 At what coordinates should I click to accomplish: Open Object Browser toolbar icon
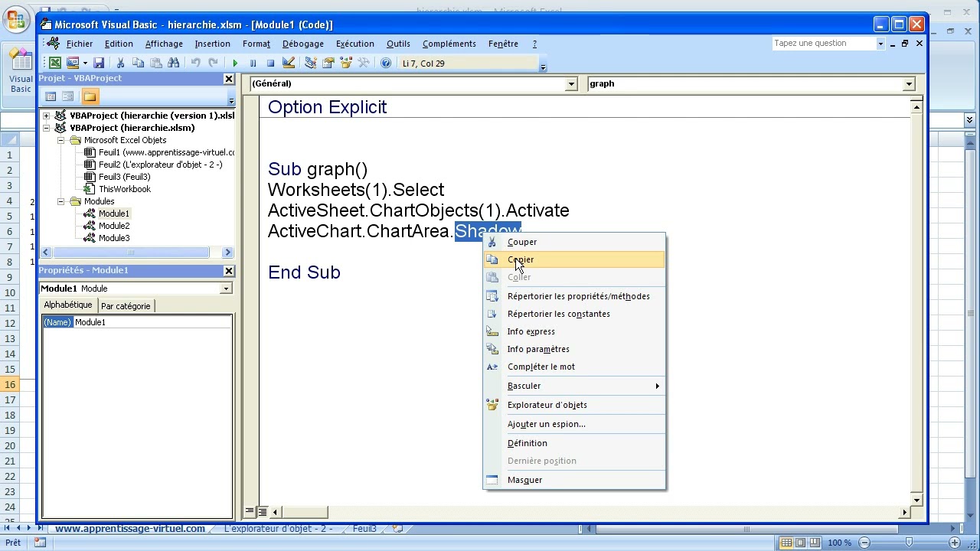(x=346, y=63)
